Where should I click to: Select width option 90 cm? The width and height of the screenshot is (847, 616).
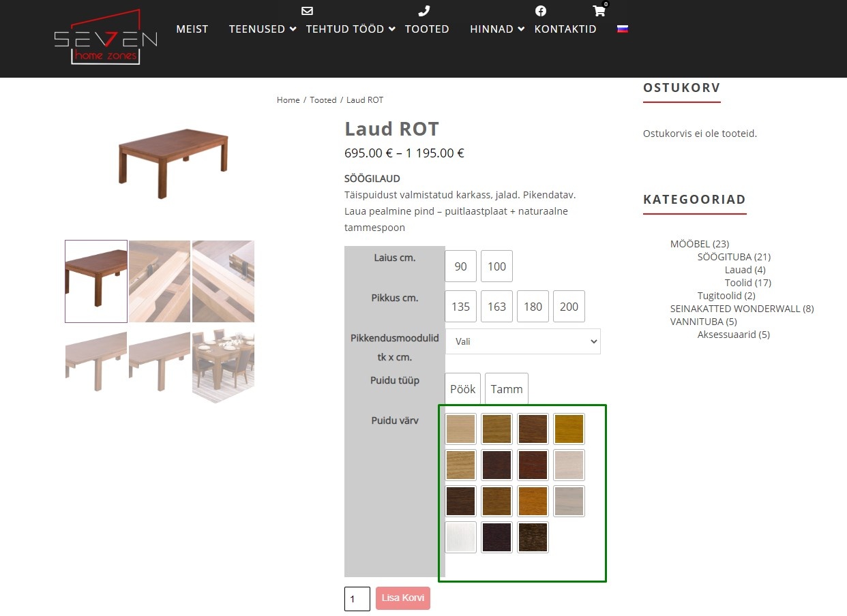[460, 266]
